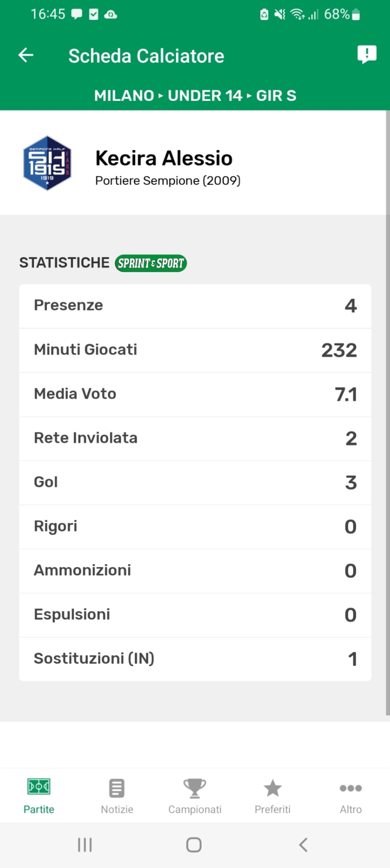Tap the Sprint e Sport logo badge
Screen dimensions: 390x868
tap(151, 263)
